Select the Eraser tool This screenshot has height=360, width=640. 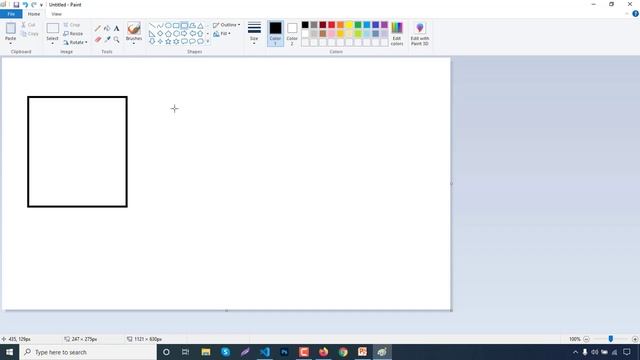coord(98,39)
